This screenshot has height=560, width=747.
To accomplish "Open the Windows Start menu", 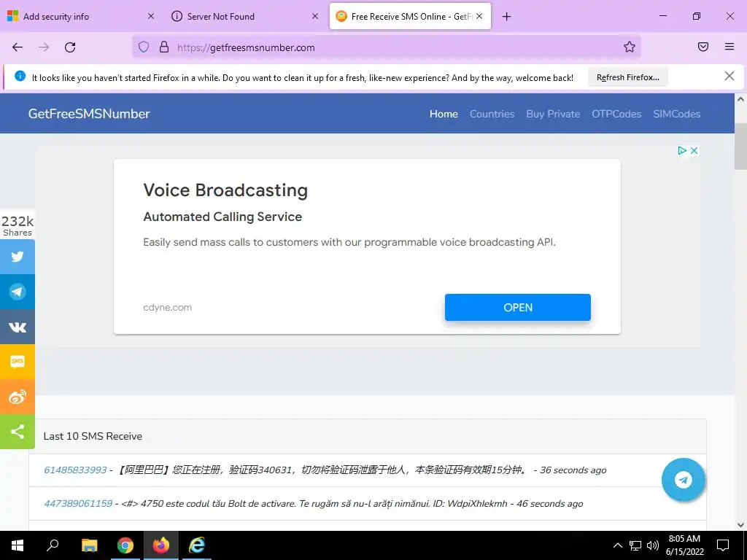I will pos(18,545).
